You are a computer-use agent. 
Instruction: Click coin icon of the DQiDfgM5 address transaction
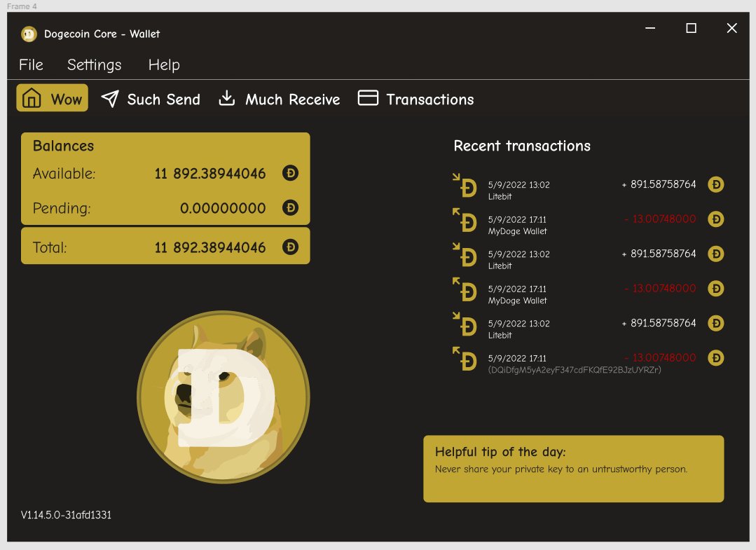click(x=716, y=358)
